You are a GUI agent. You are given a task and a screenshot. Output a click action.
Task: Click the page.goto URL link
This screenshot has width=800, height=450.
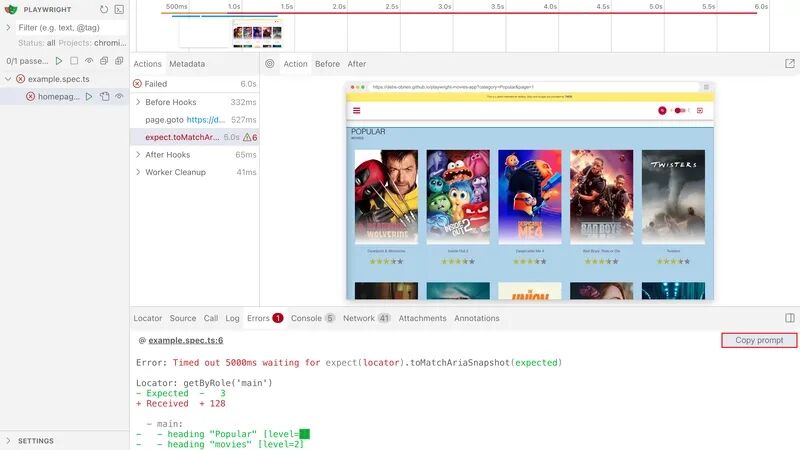(206, 119)
